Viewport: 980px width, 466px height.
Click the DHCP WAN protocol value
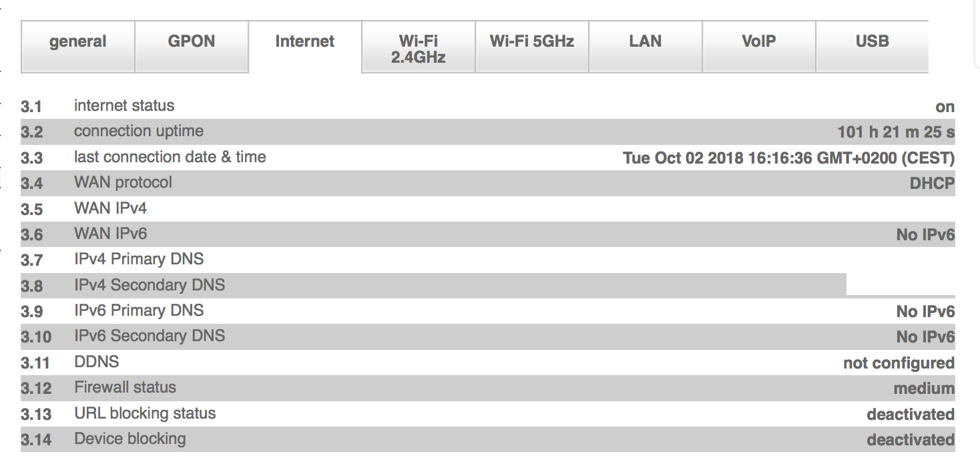pyautogui.click(x=932, y=184)
